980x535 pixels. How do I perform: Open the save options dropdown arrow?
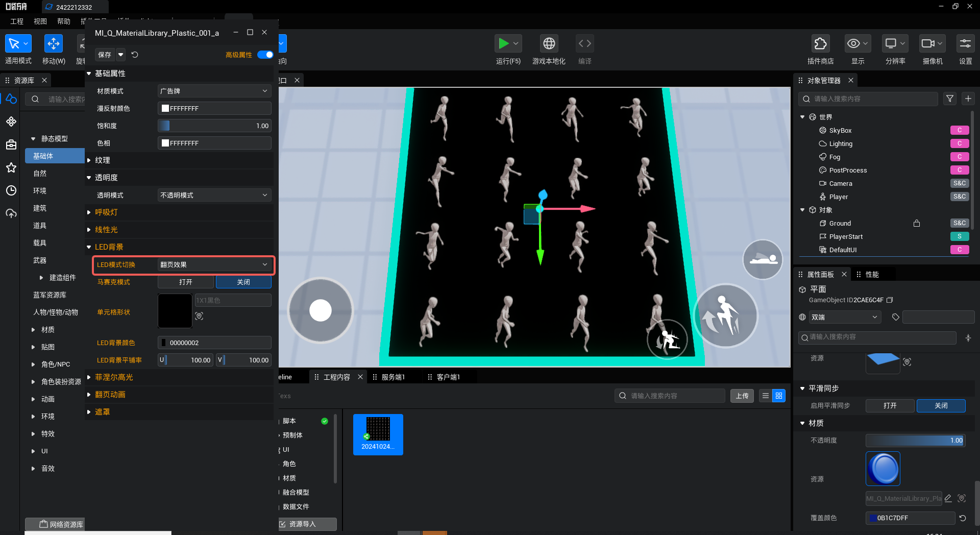pos(121,55)
